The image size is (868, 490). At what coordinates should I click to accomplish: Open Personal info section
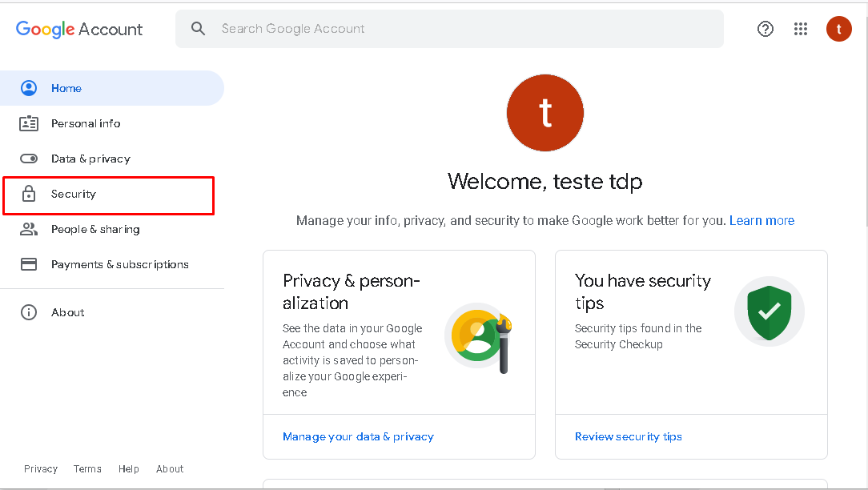(x=112, y=123)
